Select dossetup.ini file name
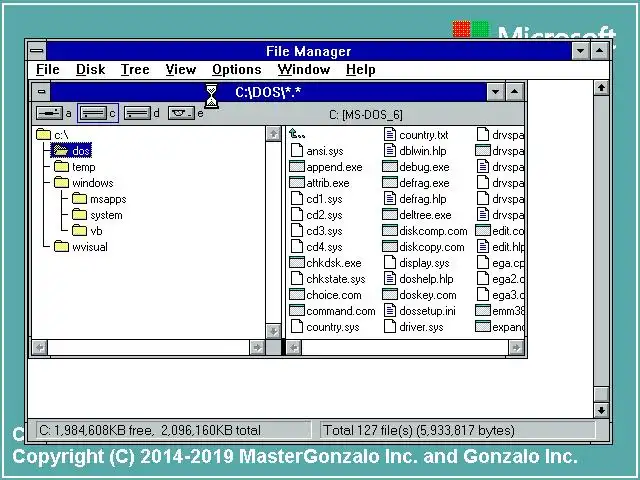Viewport: 640px width, 480px height. pos(427,311)
